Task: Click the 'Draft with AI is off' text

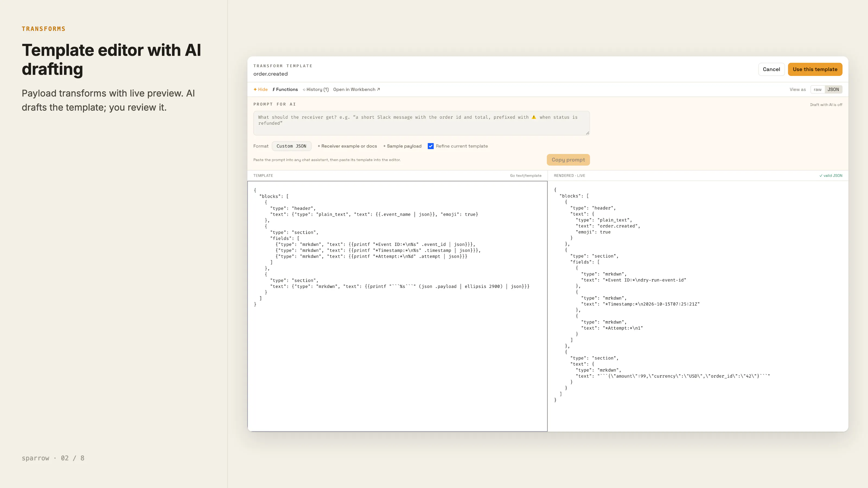Action: point(826,105)
